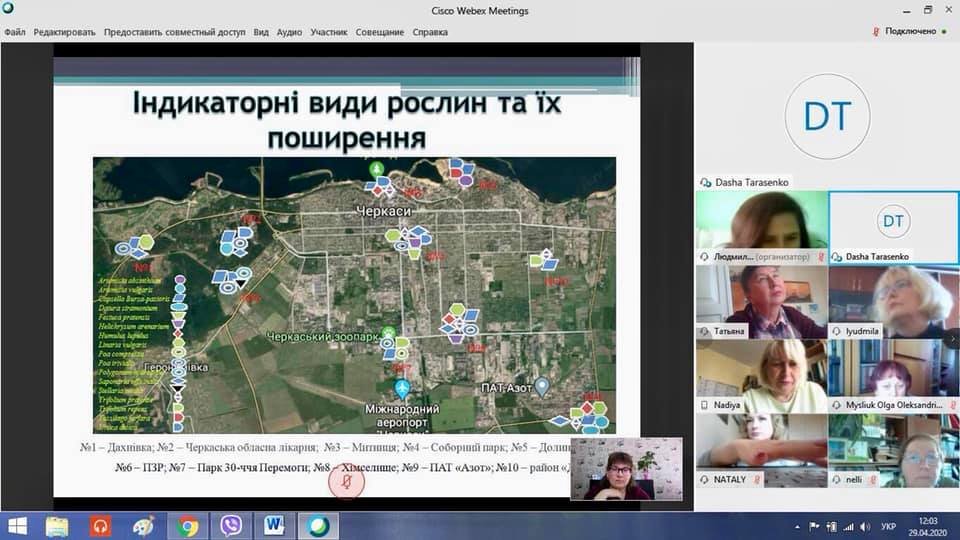Select large DT avatar of active speaker
This screenshot has width=960, height=540.
click(827, 116)
